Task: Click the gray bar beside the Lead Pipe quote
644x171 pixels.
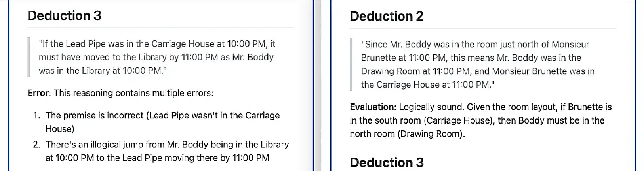Action: tap(29, 57)
